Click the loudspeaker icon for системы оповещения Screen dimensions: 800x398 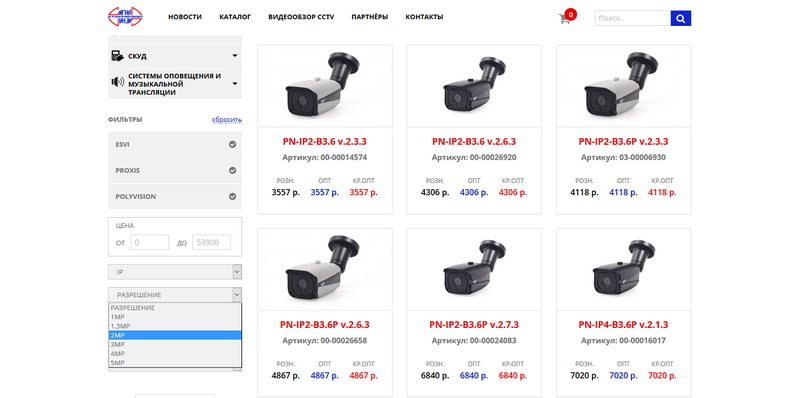click(x=117, y=82)
